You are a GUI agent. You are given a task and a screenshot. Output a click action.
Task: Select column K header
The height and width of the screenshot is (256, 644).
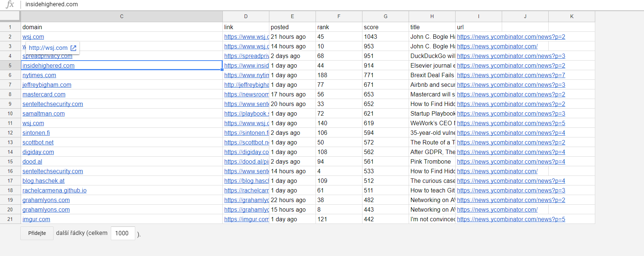(572, 16)
